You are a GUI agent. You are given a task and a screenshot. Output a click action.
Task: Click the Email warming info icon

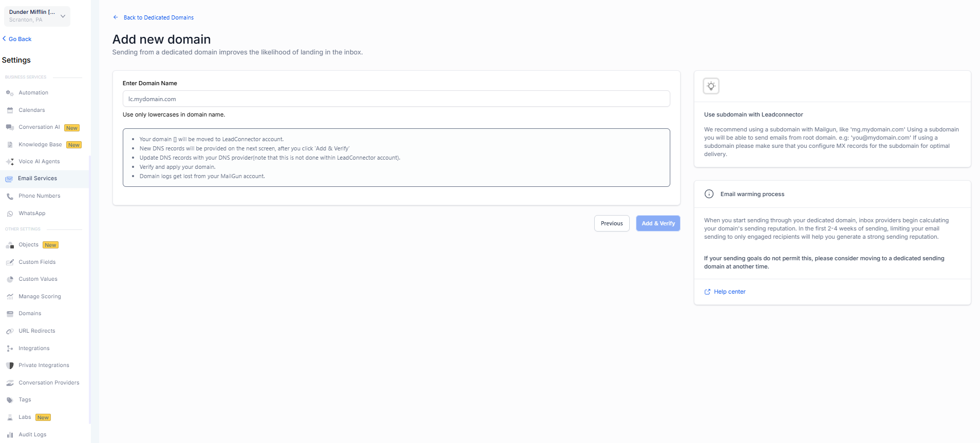tap(709, 194)
